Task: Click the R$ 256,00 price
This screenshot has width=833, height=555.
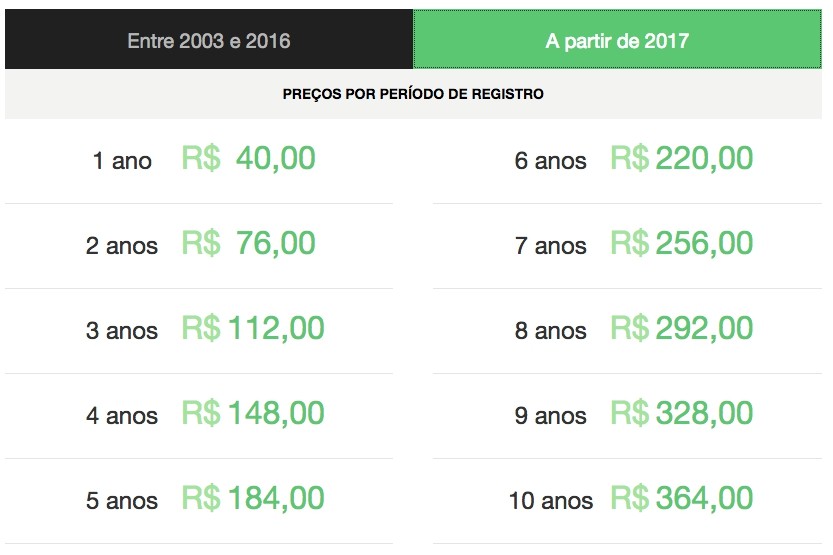Action: pos(682,243)
